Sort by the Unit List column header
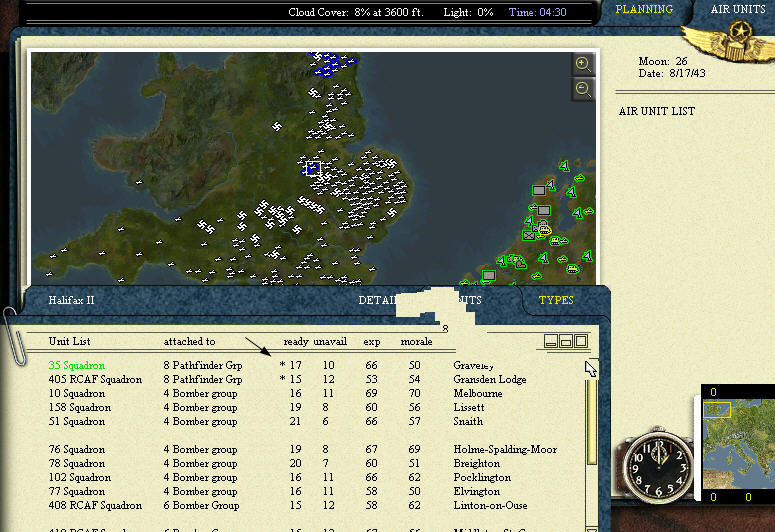Screen dimensions: 775x532 (x=69, y=341)
